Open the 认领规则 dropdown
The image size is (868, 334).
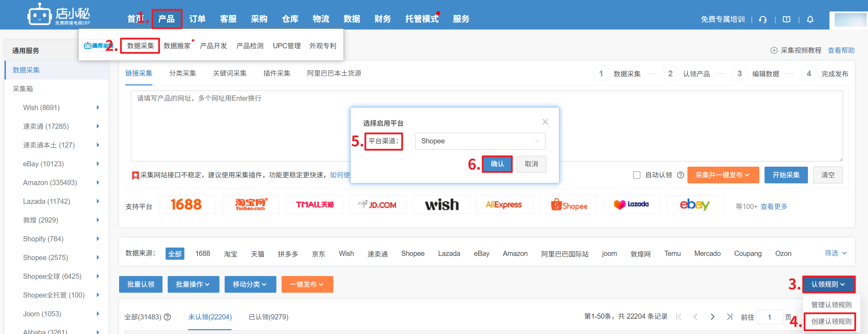[829, 284]
